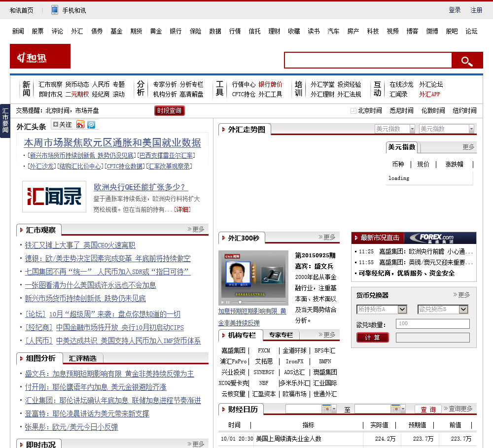This screenshot has height=448, width=493.
Task: Select the 美元指数 chart tab
Action: (x=401, y=147)
